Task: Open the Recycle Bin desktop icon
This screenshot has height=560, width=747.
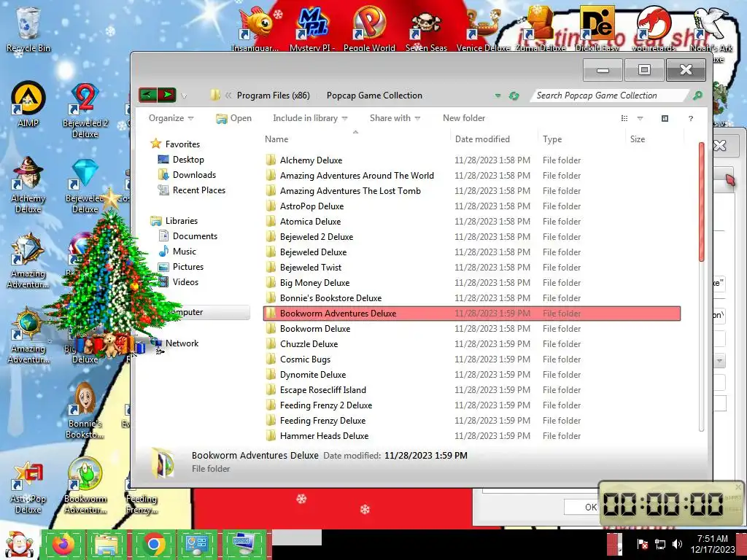Action: point(28,29)
